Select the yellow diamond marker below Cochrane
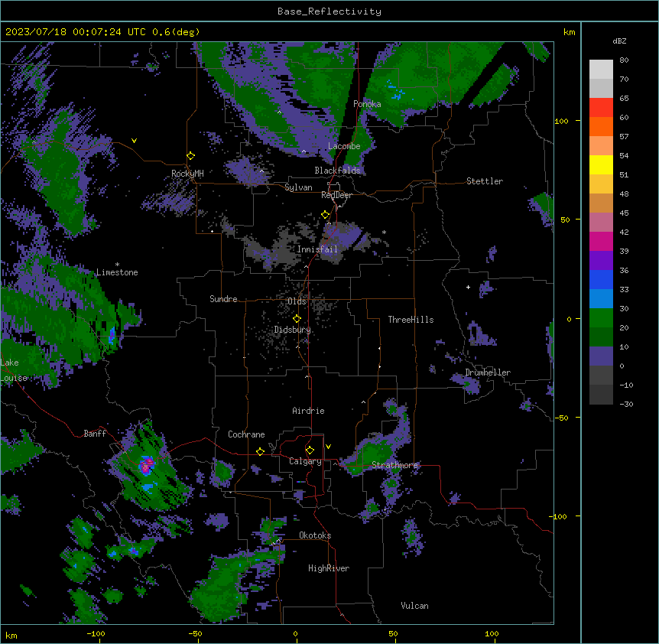Screen dimensions: 659x644 260,451
